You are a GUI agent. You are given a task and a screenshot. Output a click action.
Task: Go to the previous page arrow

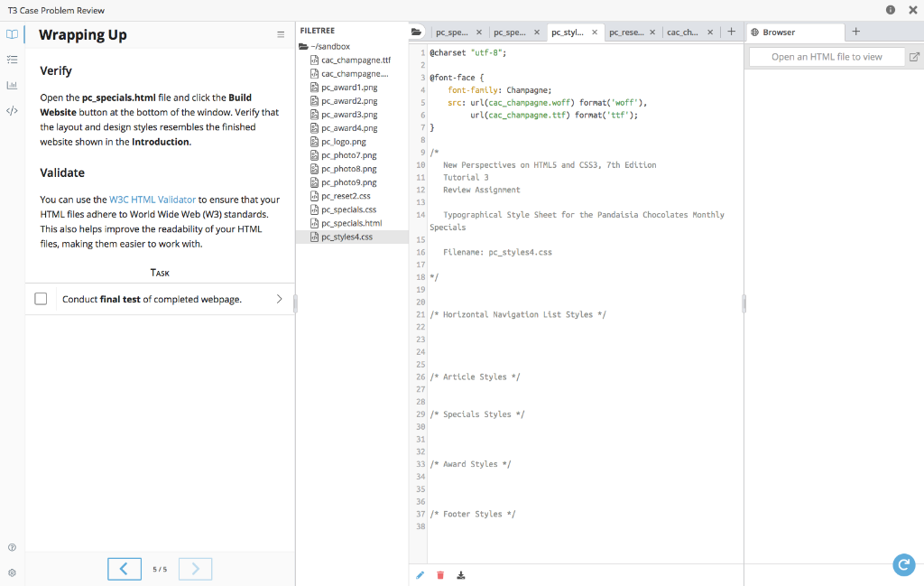(x=124, y=569)
